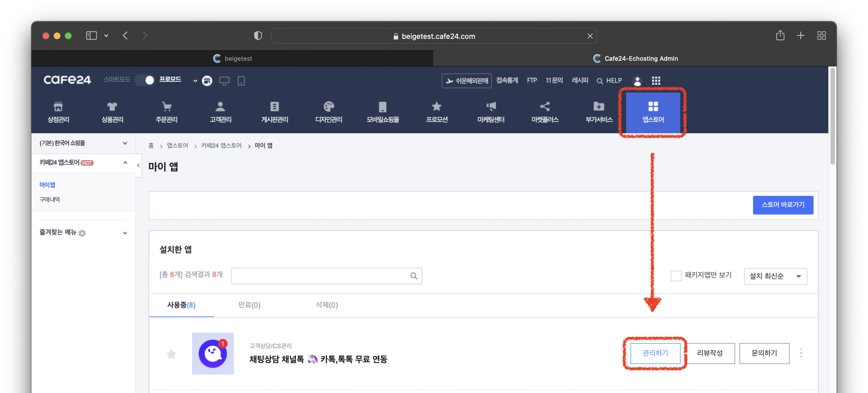Toggle 스마트모드 / 프로모드 switch
Image resolution: width=868 pixels, height=393 pixels.
(x=145, y=80)
